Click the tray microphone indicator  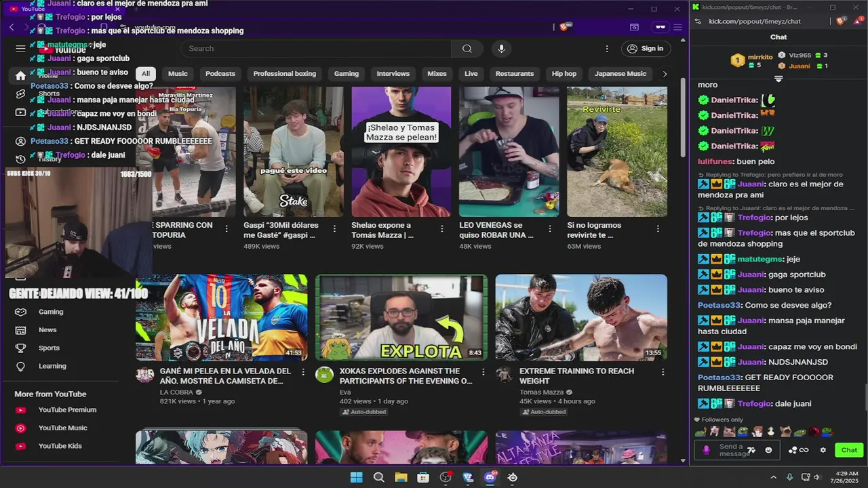click(x=789, y=477)
